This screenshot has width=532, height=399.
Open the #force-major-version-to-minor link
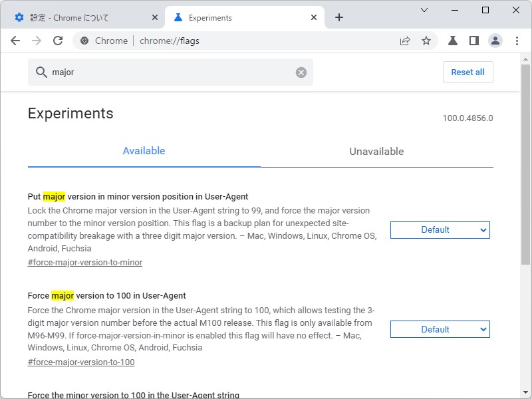(x=85, y=263)
